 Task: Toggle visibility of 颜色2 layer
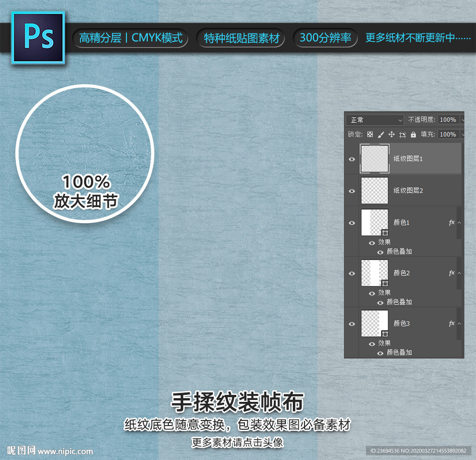[x=352, y=273]
